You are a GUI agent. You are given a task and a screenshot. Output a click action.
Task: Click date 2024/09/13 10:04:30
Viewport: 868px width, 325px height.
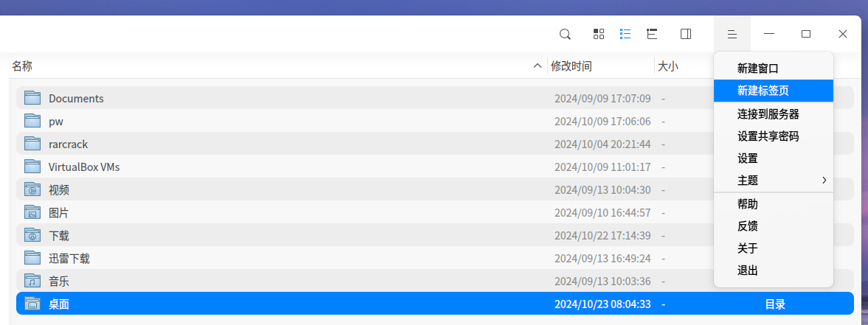603,190
